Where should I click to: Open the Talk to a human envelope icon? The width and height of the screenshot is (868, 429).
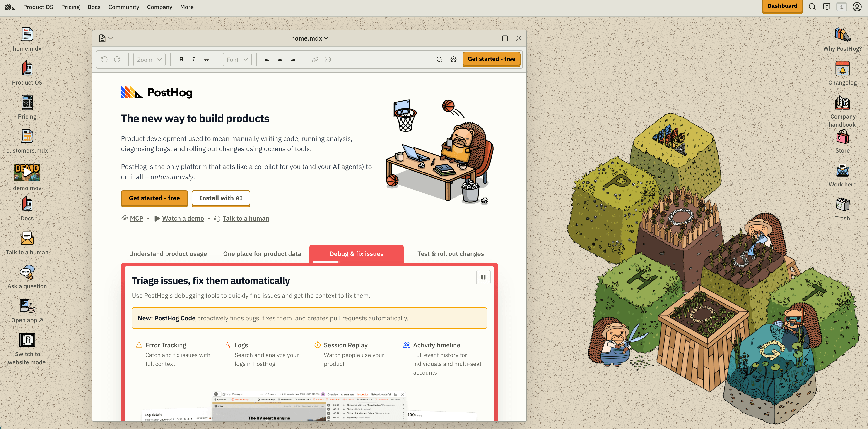pyautogui.click(x=27, y=238)
